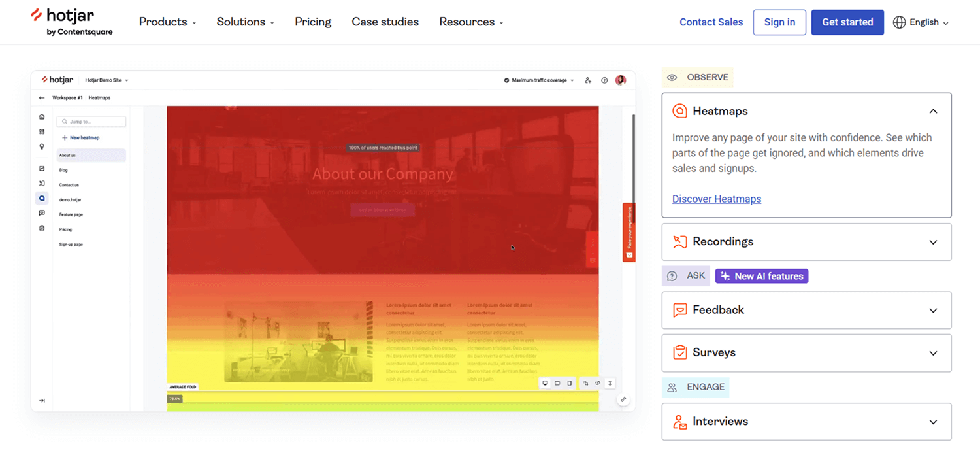The image size is (980, 457).
Task: Click the invite user icon
Action: coord(588,80)
